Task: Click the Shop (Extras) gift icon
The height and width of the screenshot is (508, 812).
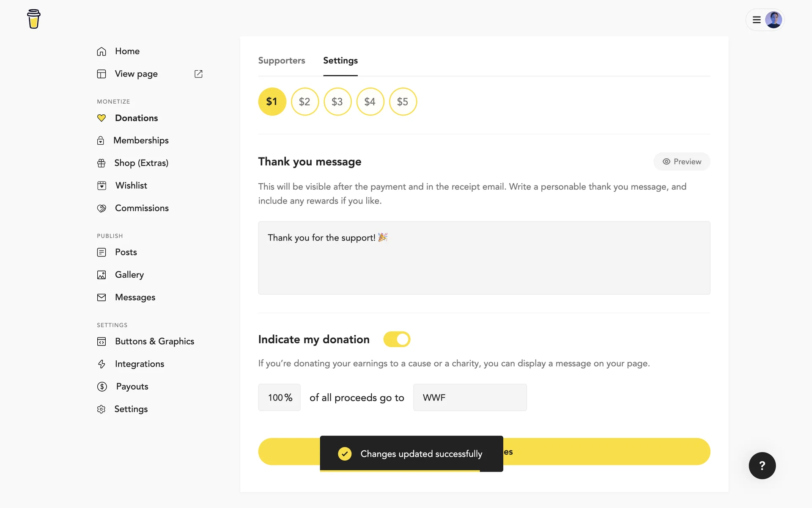Action: coord(101,163)
